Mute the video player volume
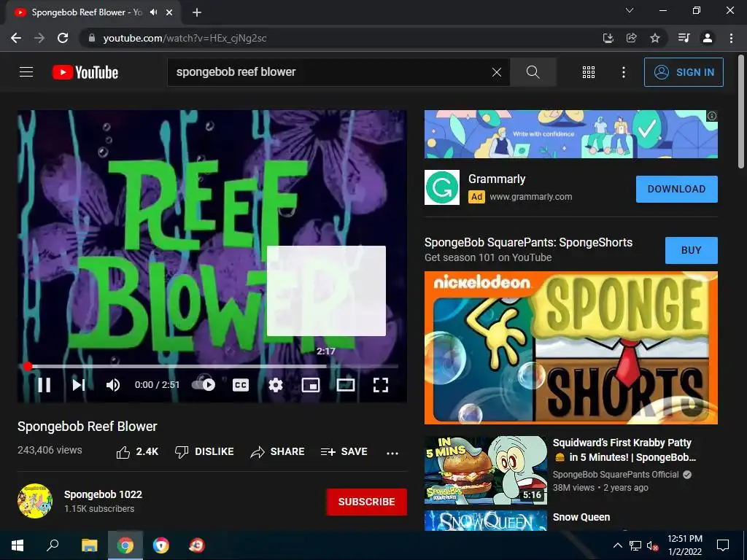 pyautogui.click(x=113, y=385)
